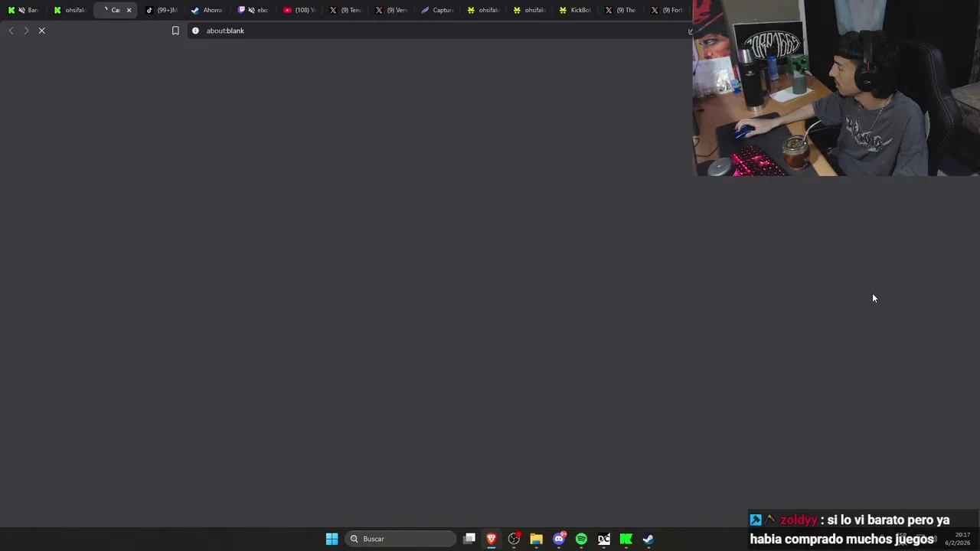Open File Explorer from the taskbar
The height and width of the screenshot is (551, 980).
click(536, 539)
